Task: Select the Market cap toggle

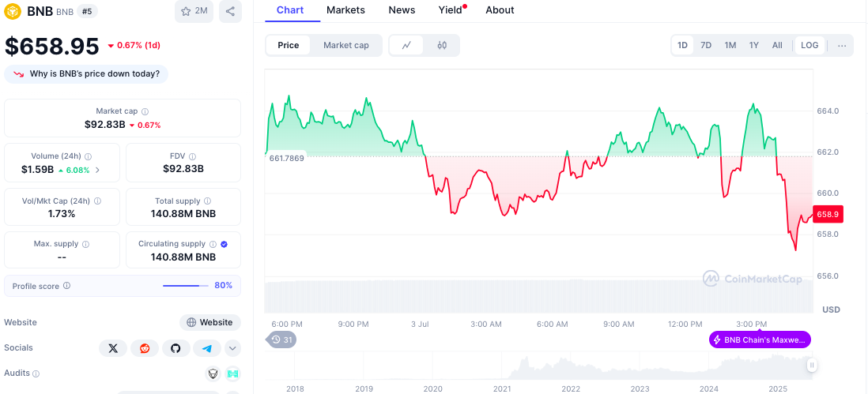Action: (346, 45)
